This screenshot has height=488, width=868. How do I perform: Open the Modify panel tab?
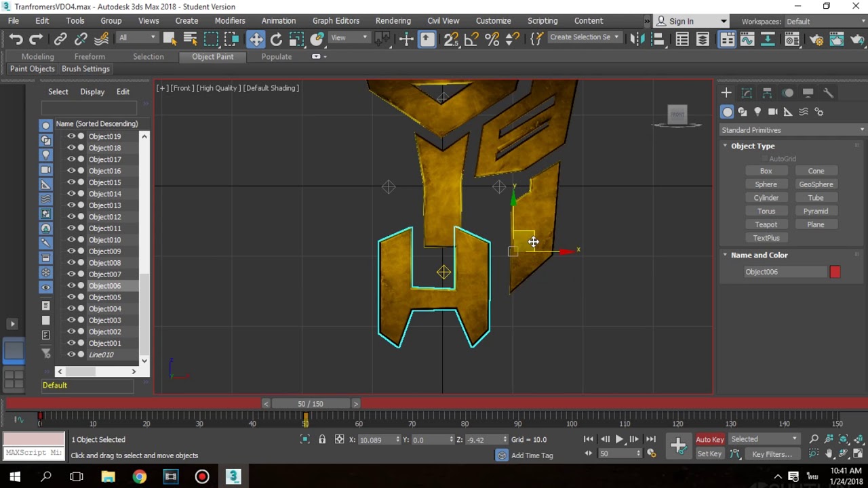click(747, 93)
